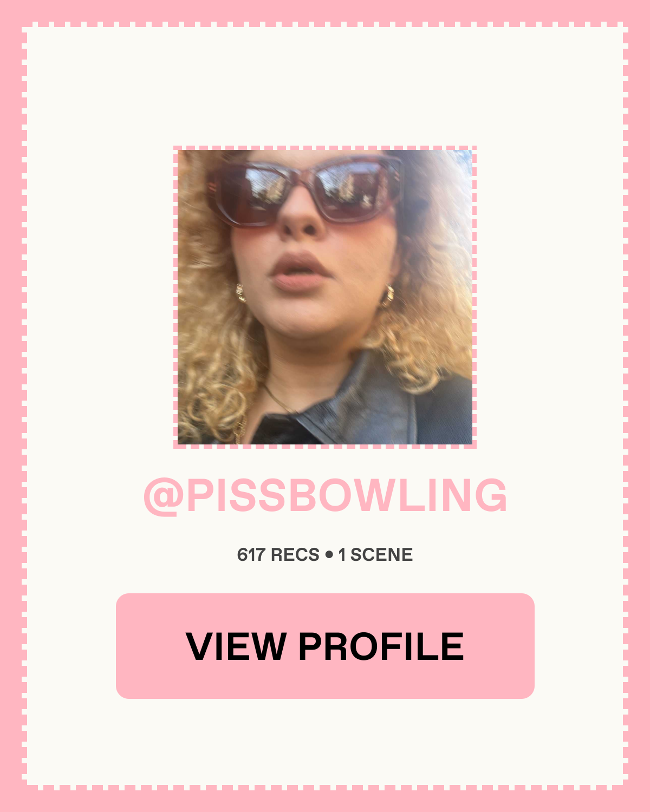Click the gold earring on the left

(240, 293)
